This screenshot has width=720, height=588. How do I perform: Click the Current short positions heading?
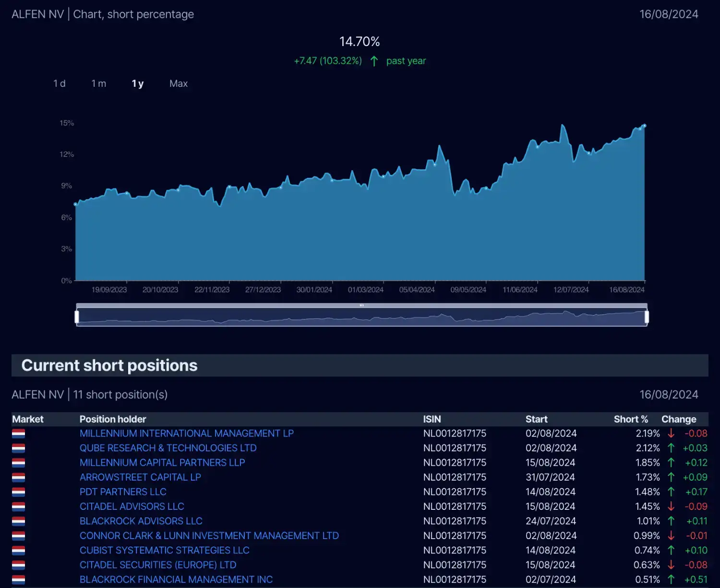pos(109,365)
